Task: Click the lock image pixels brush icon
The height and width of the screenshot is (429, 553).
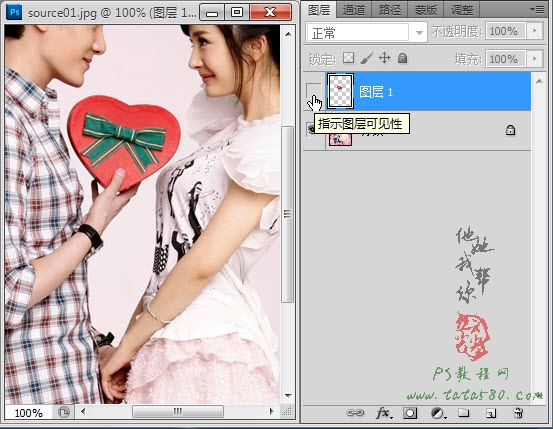Action: click(366, 58)
